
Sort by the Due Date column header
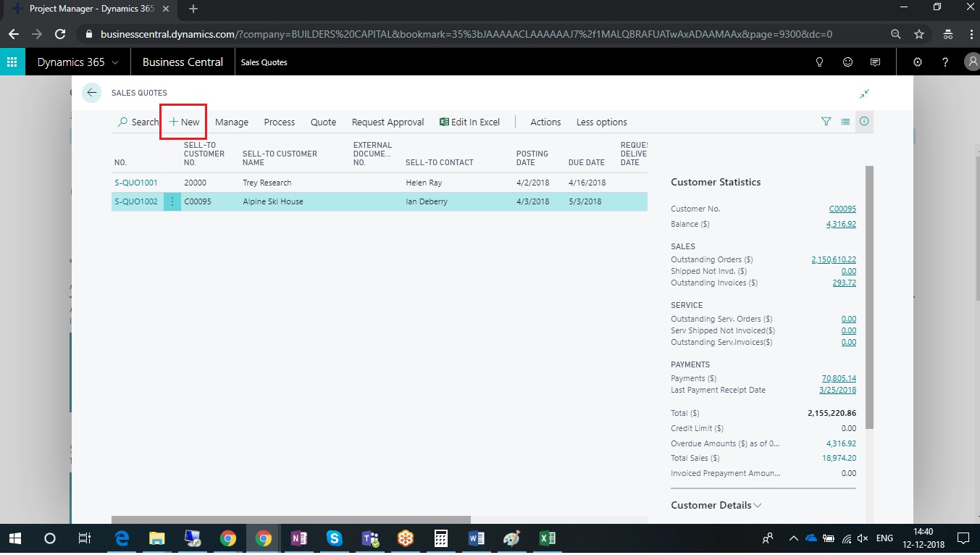tap(587, 162)
